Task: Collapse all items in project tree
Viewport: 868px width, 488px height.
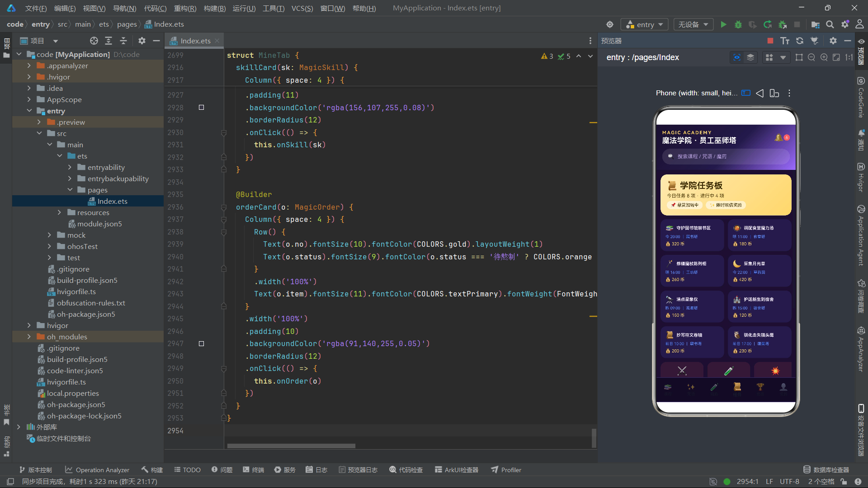Action: click(x=123, y=41)
